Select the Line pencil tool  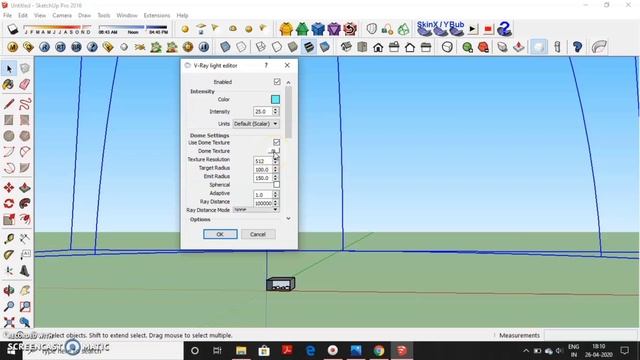9,104
